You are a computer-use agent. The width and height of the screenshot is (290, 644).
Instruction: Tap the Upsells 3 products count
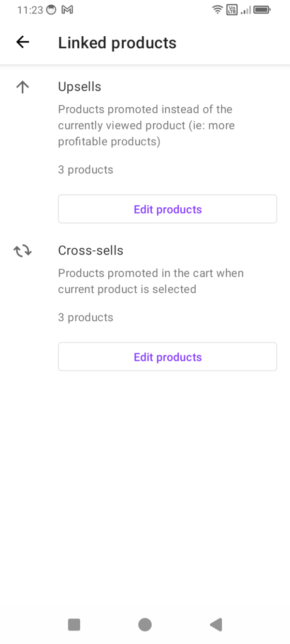tap(86, 170)
